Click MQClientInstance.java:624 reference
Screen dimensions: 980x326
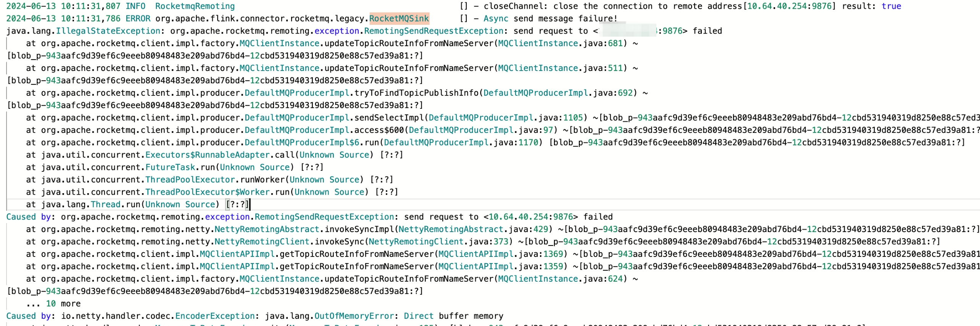coord(560,279)
